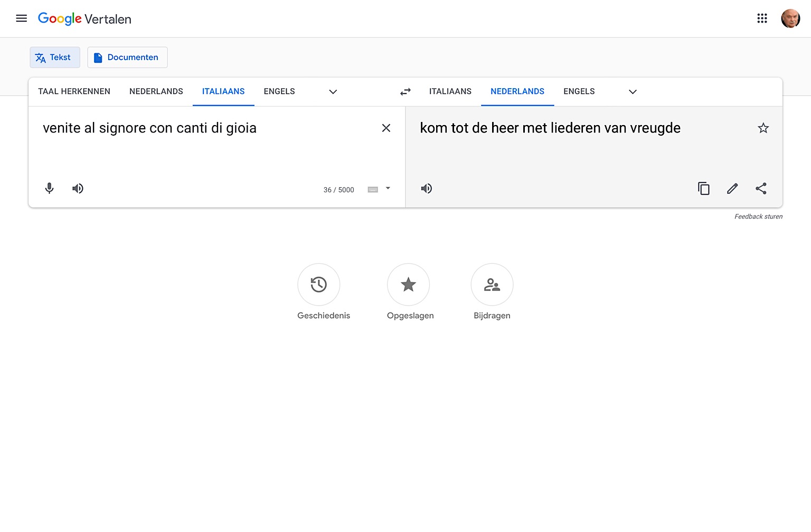Open Geschiedenis translation history

click(x=319, y=285)
